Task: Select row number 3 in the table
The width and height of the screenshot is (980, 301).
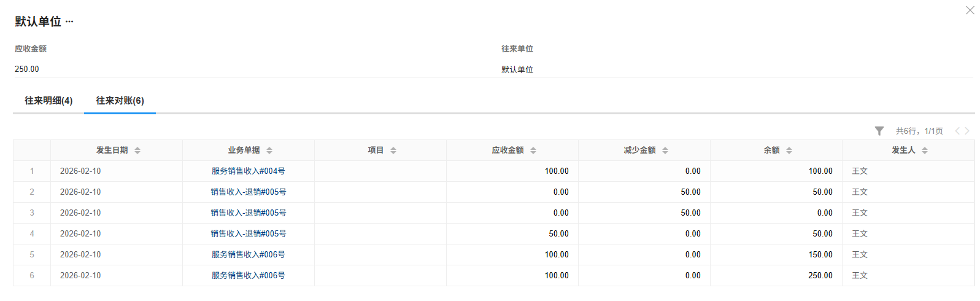Action: pos(32,213)
